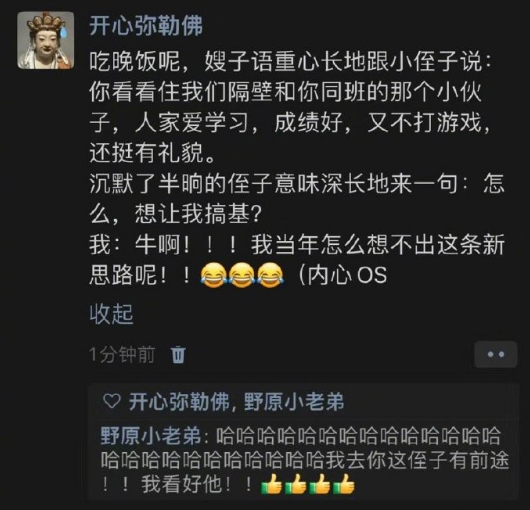Open the two-dot like/comment menu button

click(x=496, y=354)
